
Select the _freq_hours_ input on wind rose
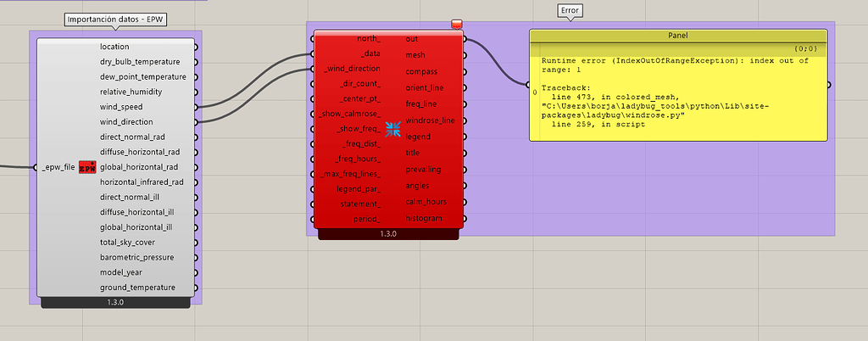click(357, 159)
